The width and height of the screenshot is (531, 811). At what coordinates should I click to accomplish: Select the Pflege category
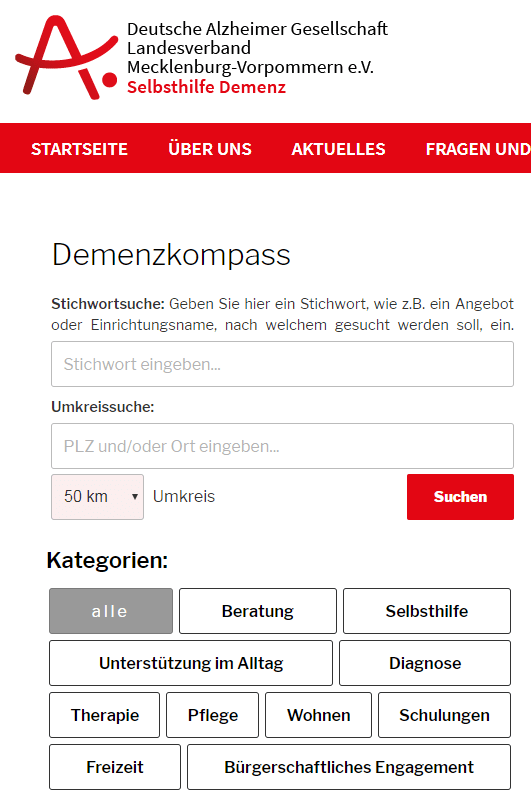(x=213, y=715)
